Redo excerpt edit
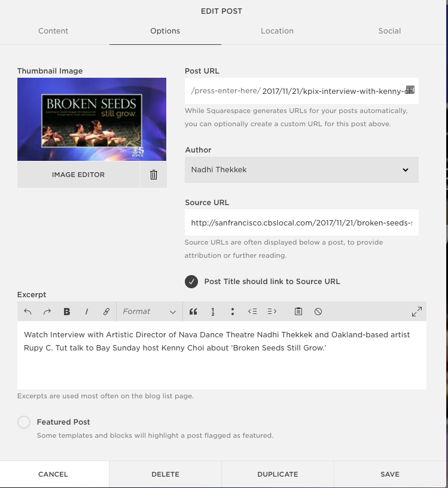 point(47,312)
